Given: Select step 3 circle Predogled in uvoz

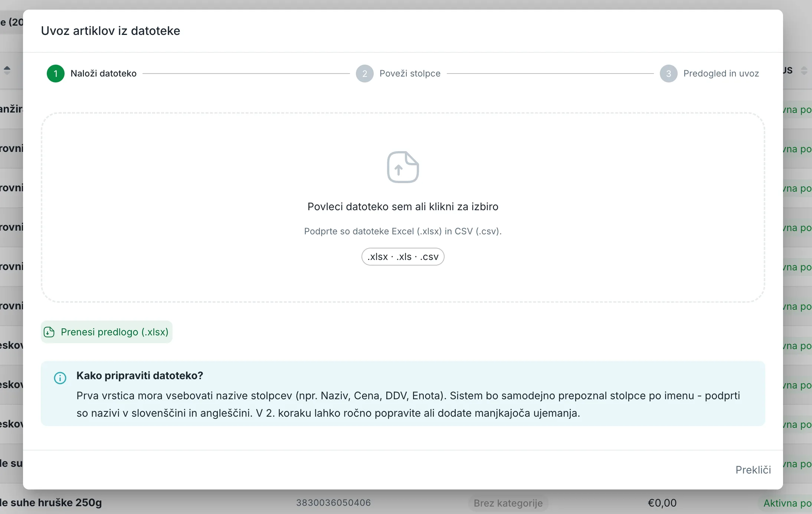Looking at the screenshot, I should 669,74.
